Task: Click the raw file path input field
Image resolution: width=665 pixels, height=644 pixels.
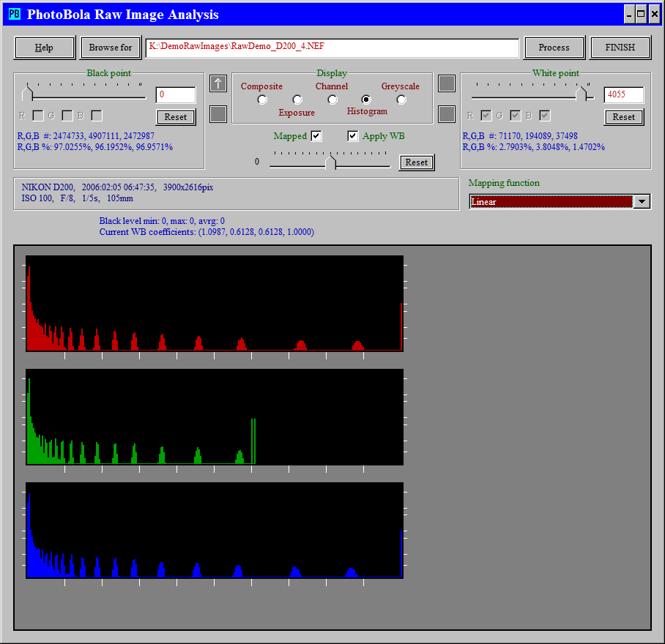Action: tap(332, 48)
